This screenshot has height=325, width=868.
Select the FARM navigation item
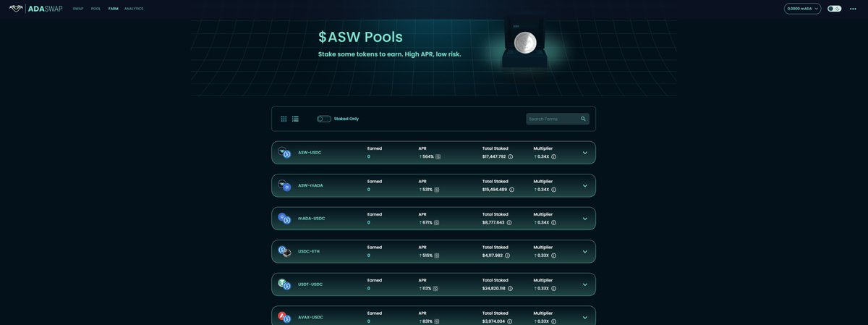[x=114, y=9]
